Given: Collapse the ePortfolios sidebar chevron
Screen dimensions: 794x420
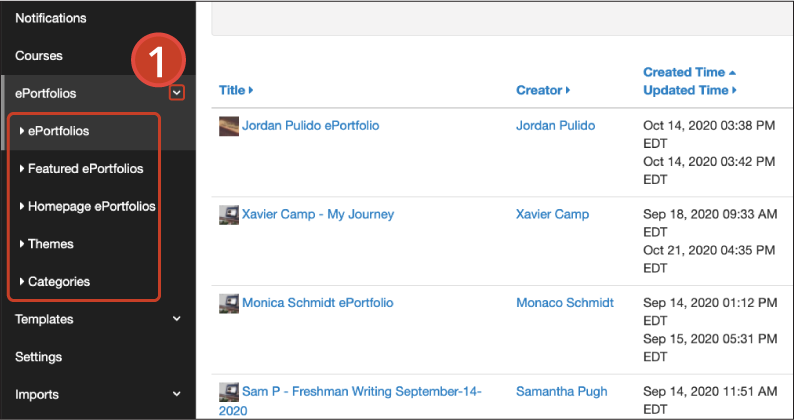Looking at the screenshot, I should pos(176,93).
